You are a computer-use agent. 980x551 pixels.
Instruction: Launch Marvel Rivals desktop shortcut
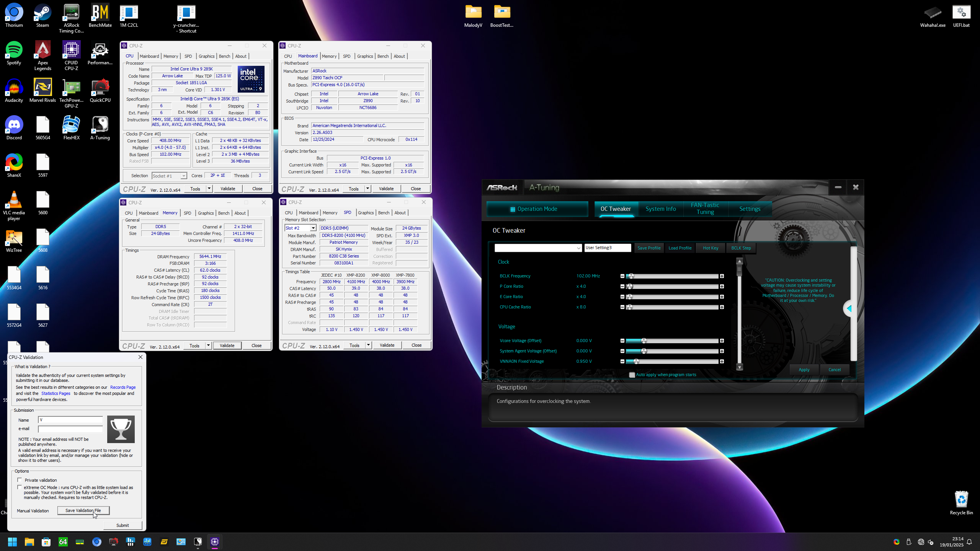[42, 91]
